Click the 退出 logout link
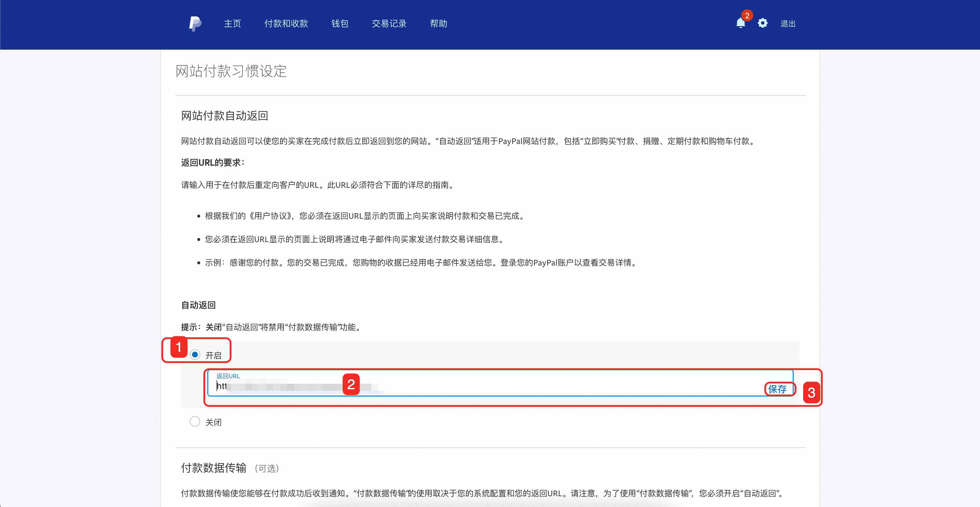The image size is (980, 507). tap(787, 24)
